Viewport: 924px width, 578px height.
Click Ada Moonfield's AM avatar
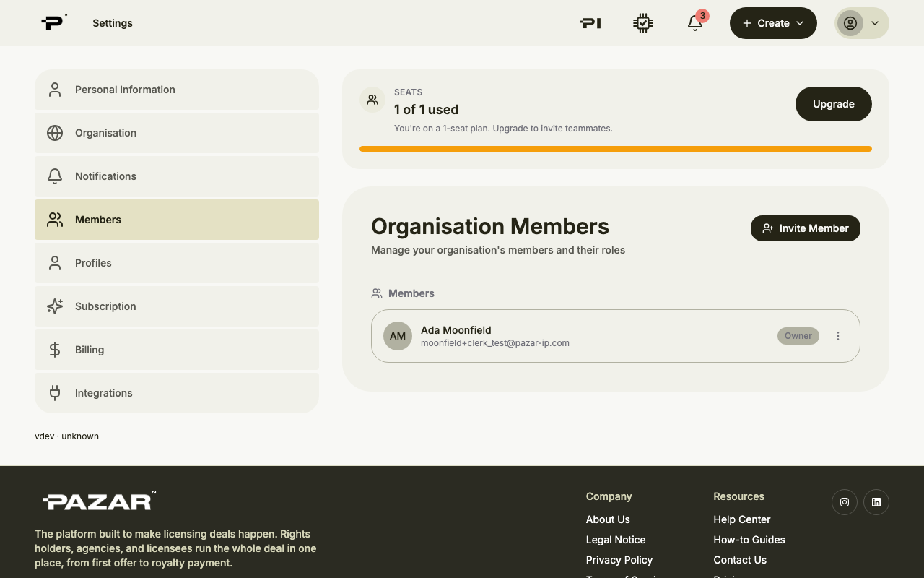coord(398,336)
